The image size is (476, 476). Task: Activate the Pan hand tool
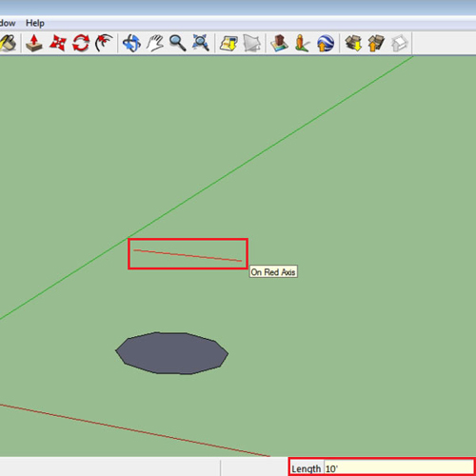(x=154, y=43)
